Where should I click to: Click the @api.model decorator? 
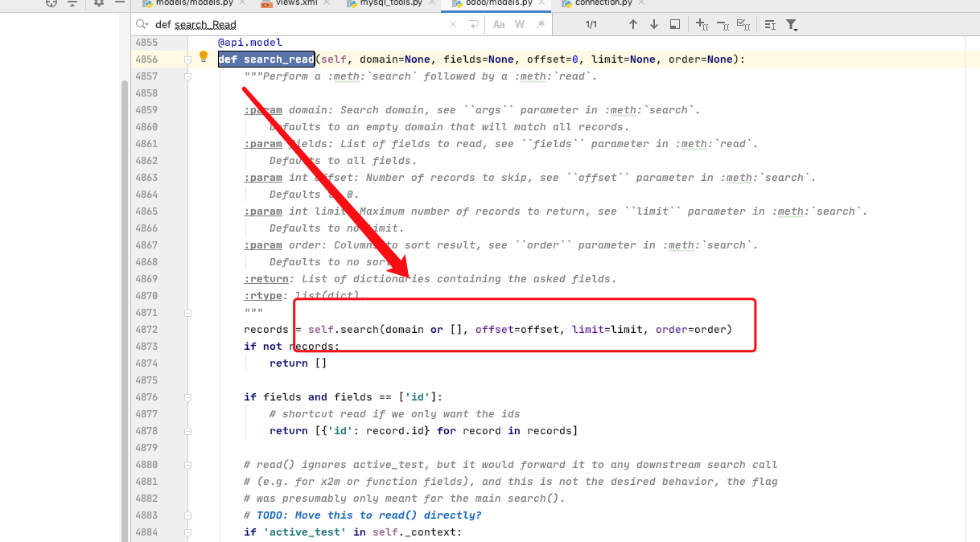[x=250, y=42]
